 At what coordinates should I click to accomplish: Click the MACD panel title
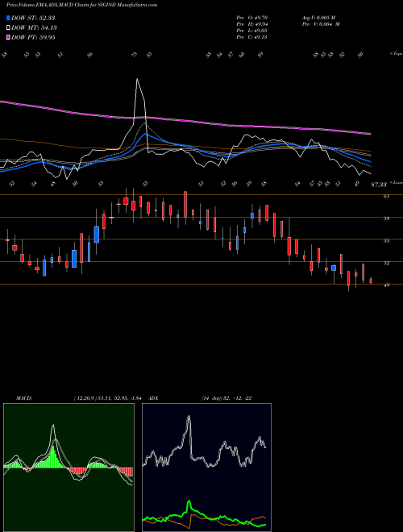[24, 398]
